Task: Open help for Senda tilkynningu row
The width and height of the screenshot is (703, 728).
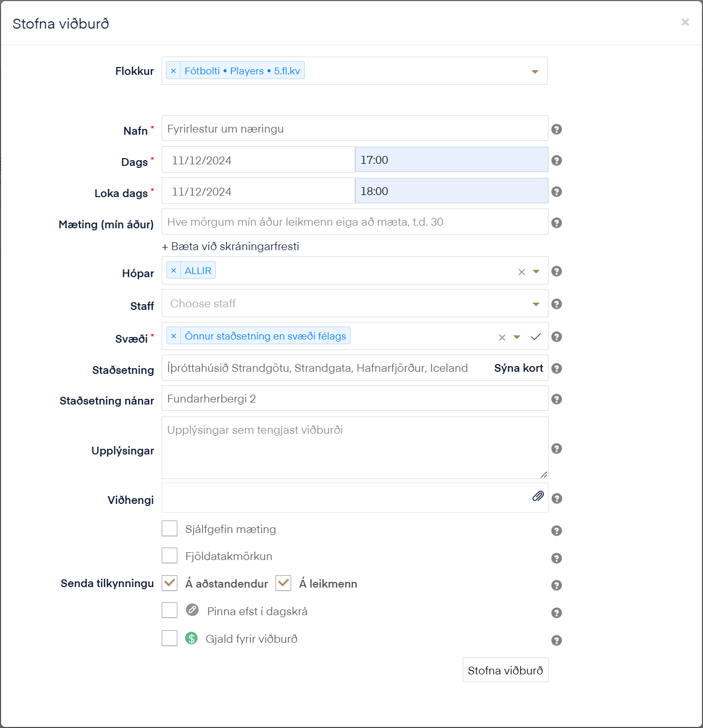Action: [x=556, y=585]
